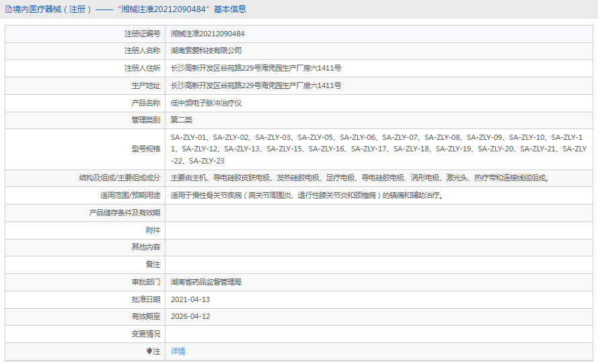Click the document icon beside 境内医疗器械 title
This screenshot has width=598, height=364.
click(8, 9)
